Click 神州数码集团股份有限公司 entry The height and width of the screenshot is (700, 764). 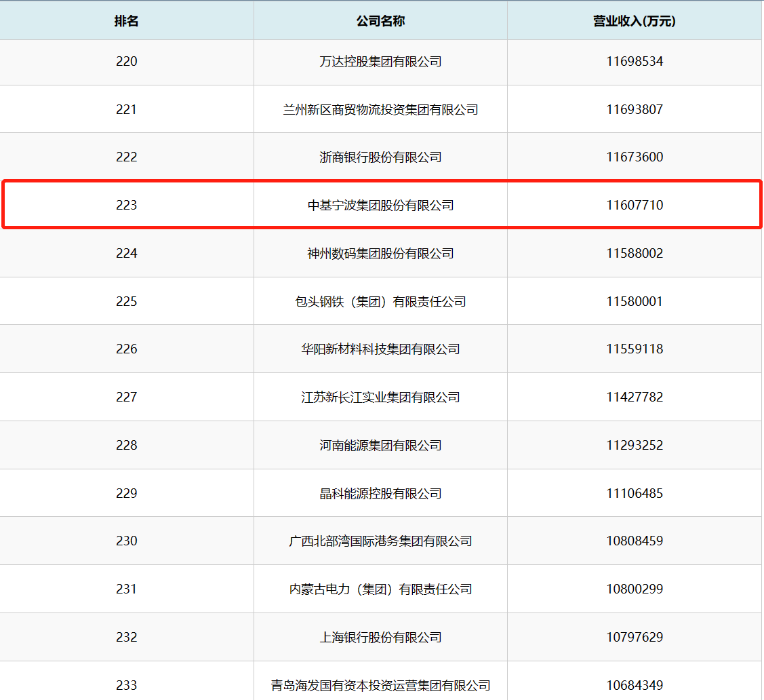click(380, 253)
